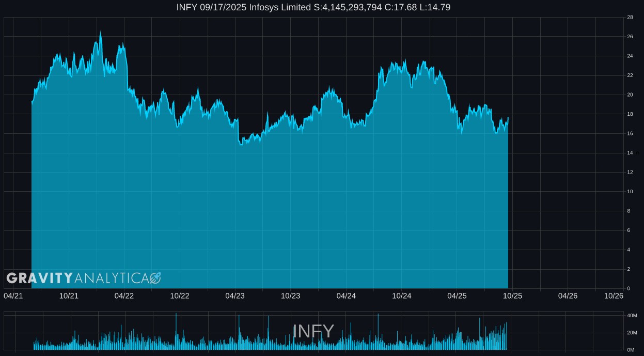Choose the 4 price axis label
The height and width of the screenshot is (356, 644).
(x=629, y=250)
